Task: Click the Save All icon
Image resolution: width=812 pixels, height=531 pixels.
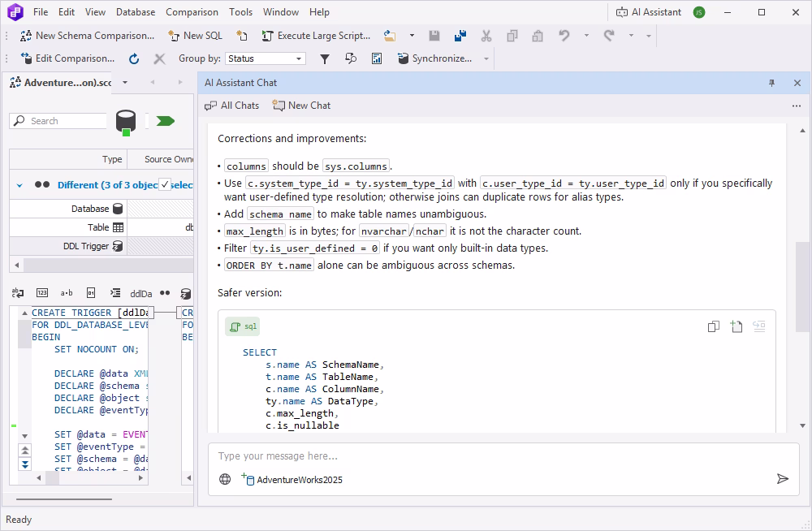Action: tap(460, 36)
